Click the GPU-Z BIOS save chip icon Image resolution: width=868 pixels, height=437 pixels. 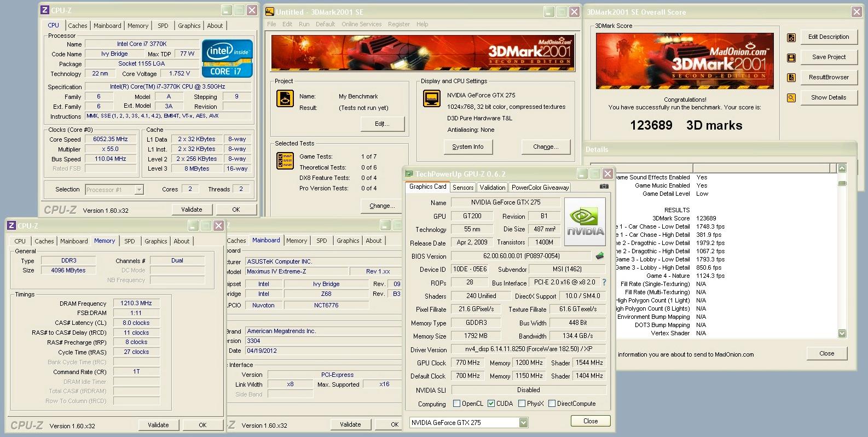pyautogui.click(x=600, y=255)
